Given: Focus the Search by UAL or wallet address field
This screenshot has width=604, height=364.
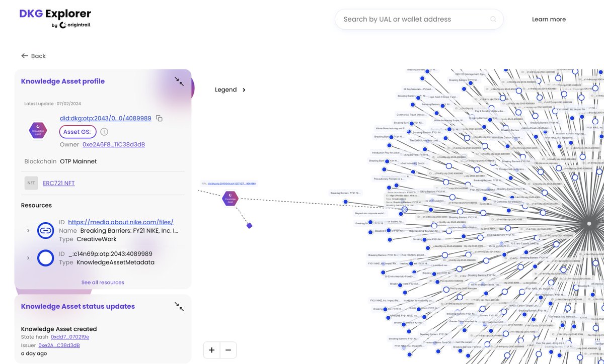Looking at the screenshot, I should (419, 19).
